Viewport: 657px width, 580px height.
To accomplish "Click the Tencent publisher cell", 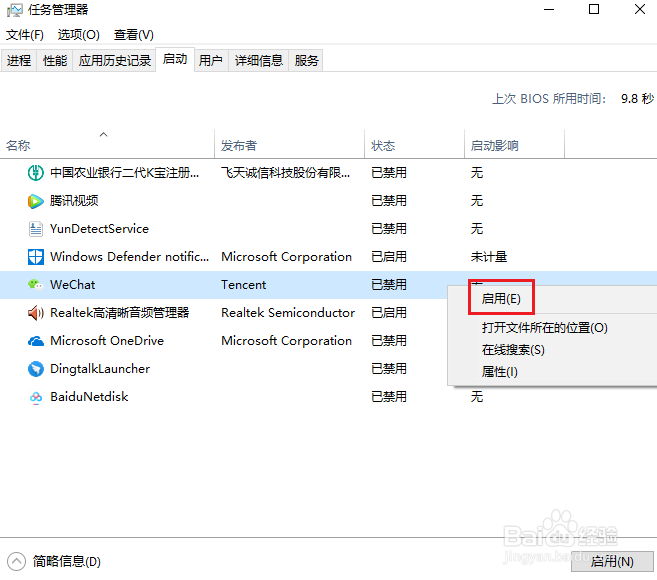I will [243, 285].
